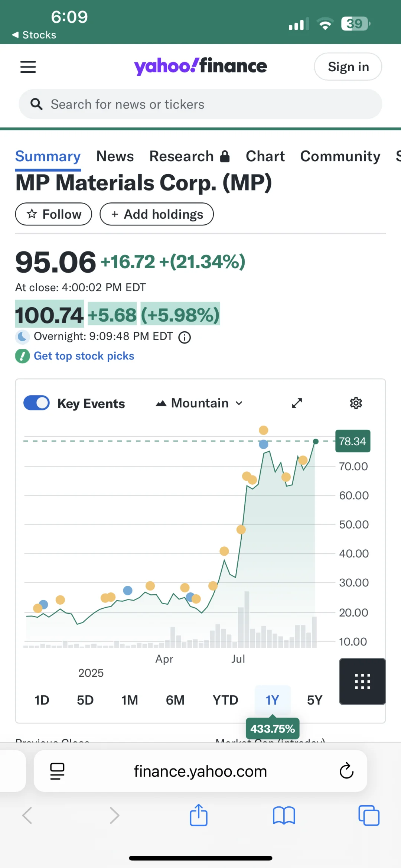Screen dimensions: 401x868
Task: Open the hamburger menu
Action: (x=28, y=67)
